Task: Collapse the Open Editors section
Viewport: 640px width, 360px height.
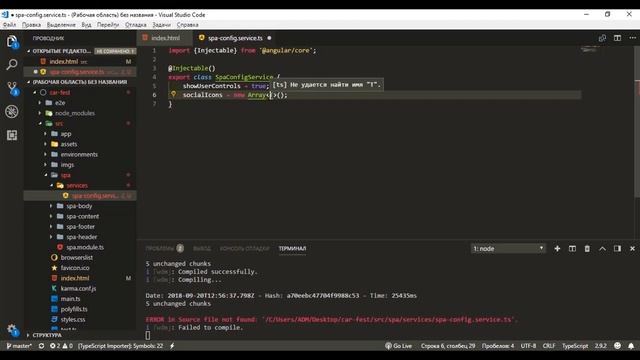Action: (61, 51)
